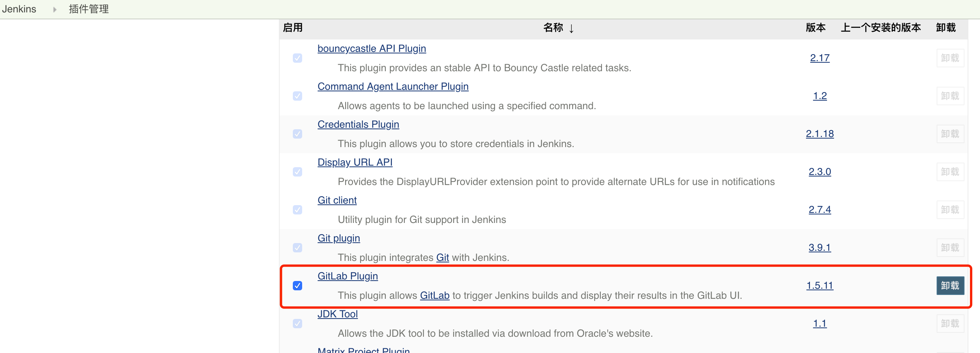
Task: Sort by name using the arrow icon
Action: (x=571, y=28)
